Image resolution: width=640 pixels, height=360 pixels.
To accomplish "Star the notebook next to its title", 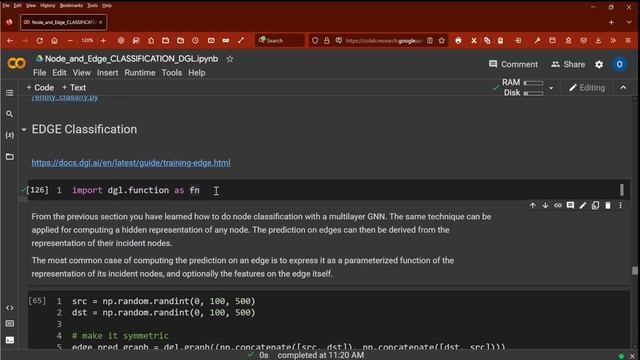I will pyautogui.click(x=230, y=59).
